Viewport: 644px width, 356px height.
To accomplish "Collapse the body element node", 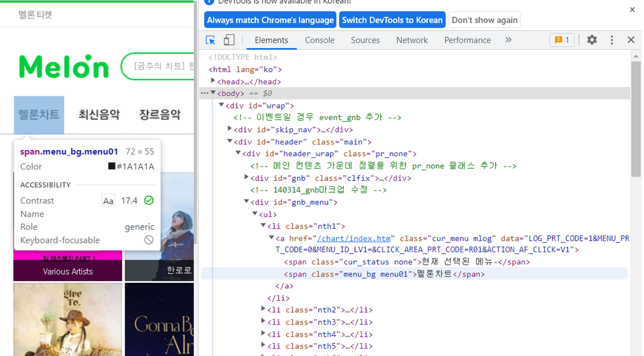I will pos(213,93).
